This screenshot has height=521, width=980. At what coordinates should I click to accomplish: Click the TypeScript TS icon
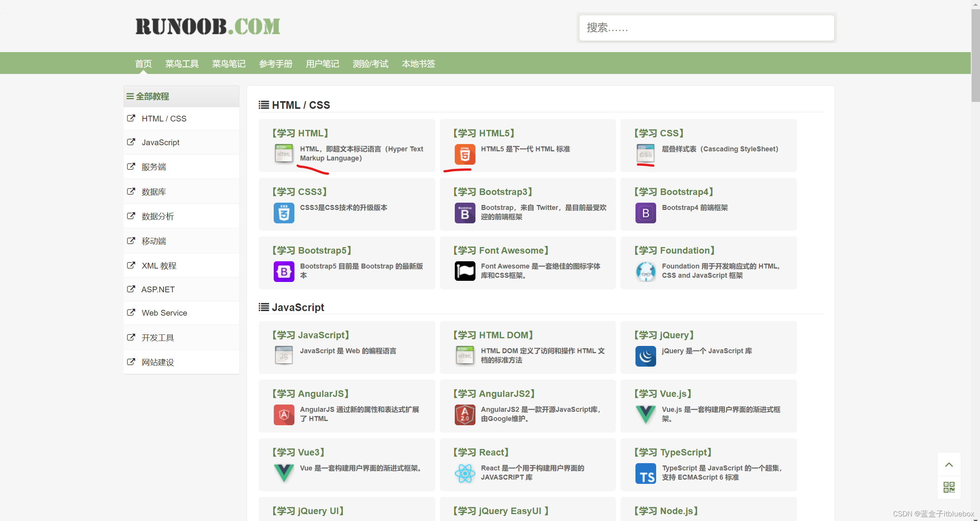pos(645,473)
